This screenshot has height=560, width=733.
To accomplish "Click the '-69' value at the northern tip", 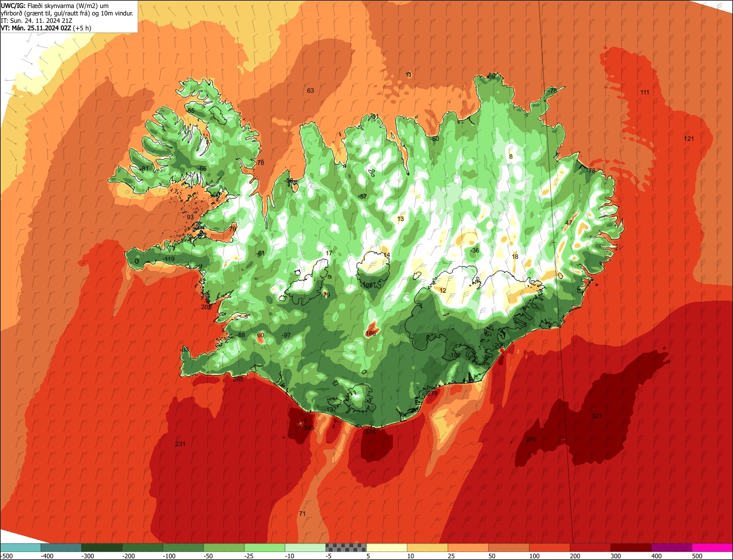I will [x=491, y=76].
